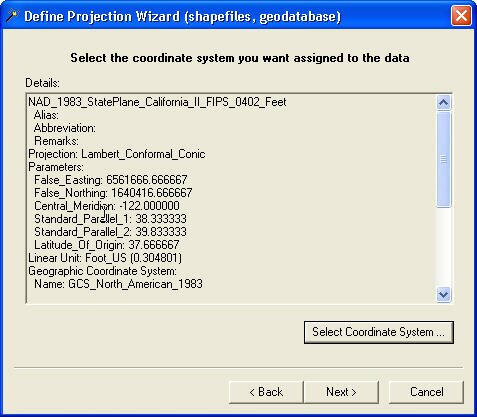Viewport: 477px width, 417px height.
Task: Click the scroll down arrow in Details box
Action: coord(443,295)
